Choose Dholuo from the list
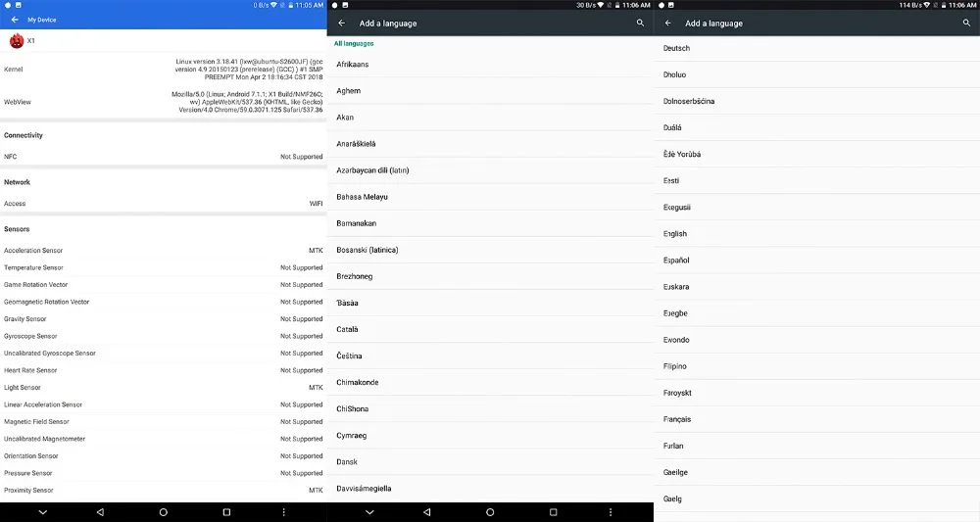Screen dimensions: 980x522 [817, 75]
